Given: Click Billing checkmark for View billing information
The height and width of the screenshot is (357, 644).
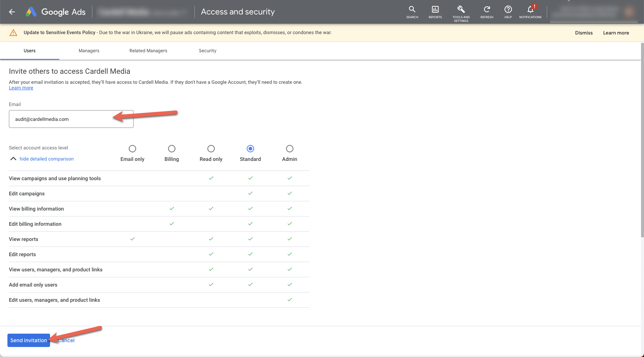Looking at the screenshot, I should click(x=172, y=208).
